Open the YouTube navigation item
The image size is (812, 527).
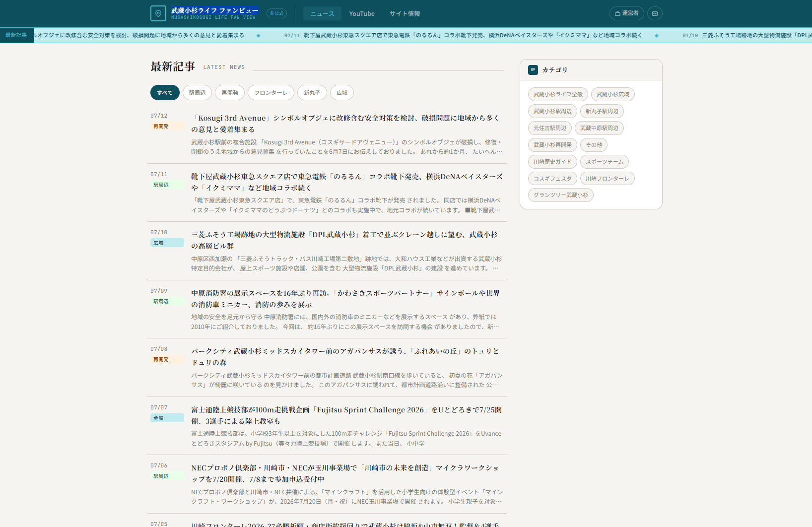tap(362, 13)
